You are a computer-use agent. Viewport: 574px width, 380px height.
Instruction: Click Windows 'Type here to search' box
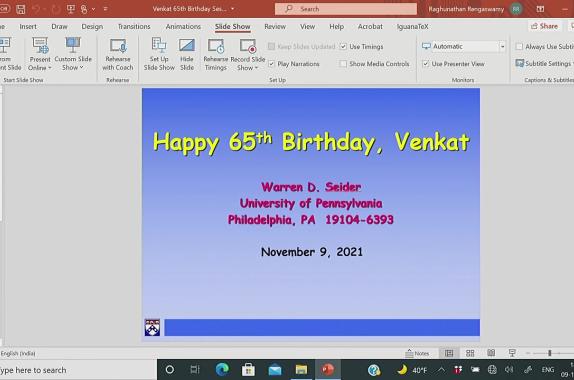[x=78, y=370]
